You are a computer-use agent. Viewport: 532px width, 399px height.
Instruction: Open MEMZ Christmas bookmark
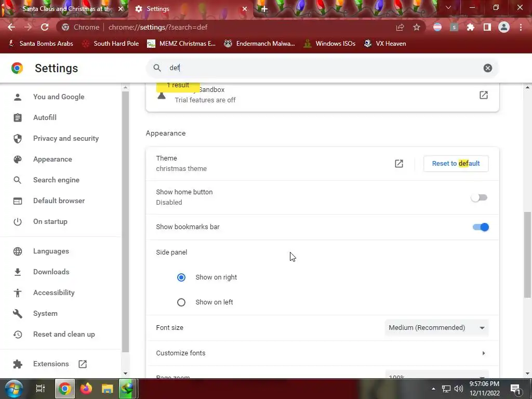pyautogui.click(x=181, y=44)
